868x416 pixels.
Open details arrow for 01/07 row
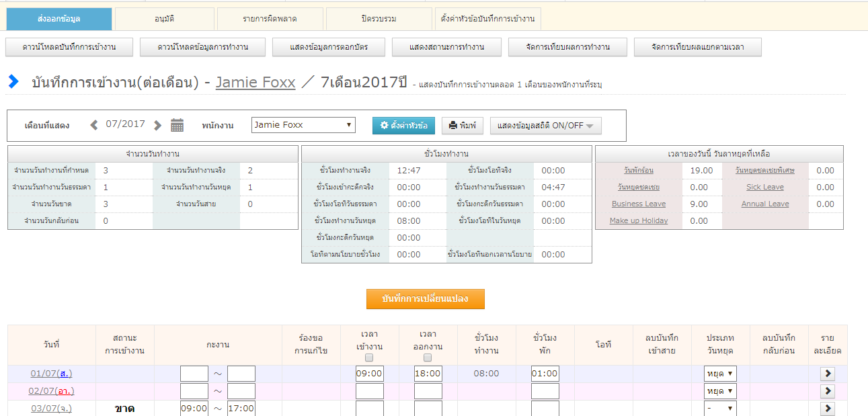827,374
